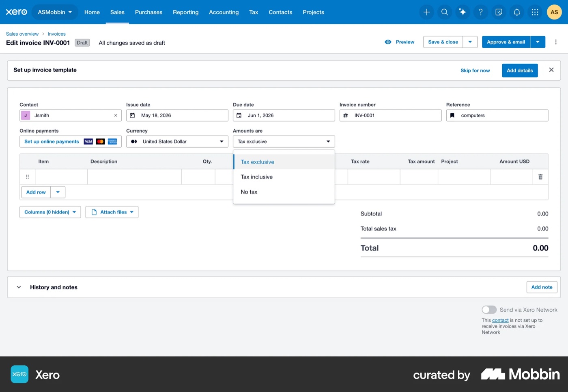
Task: Select the Tax inclusive option
Action: [x=284, y=177]
